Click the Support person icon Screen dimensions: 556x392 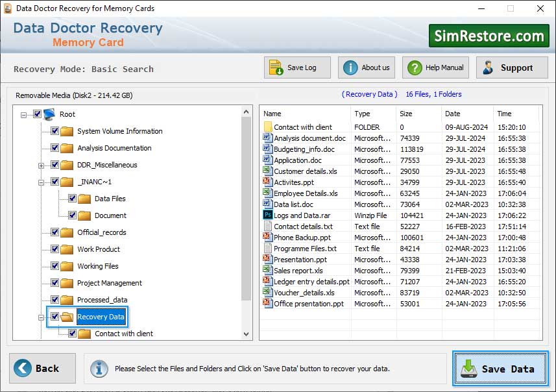(488, 67)
